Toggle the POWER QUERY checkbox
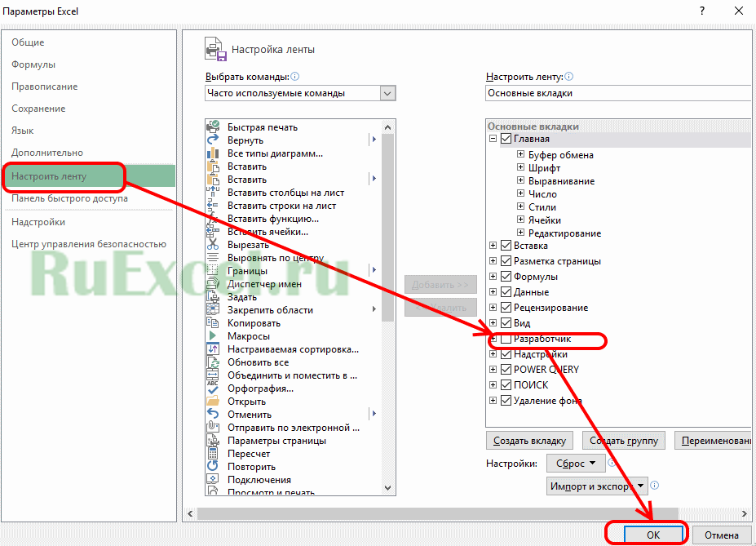This screenshot has height=546, width=756. point(506,370)
